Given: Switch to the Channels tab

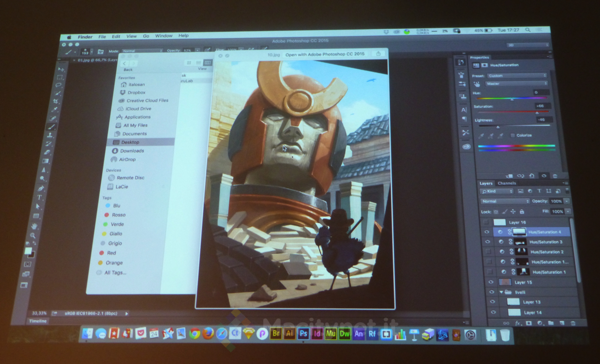Looking at the screenshot, I should pyautogui.click(x=507, y=183).
